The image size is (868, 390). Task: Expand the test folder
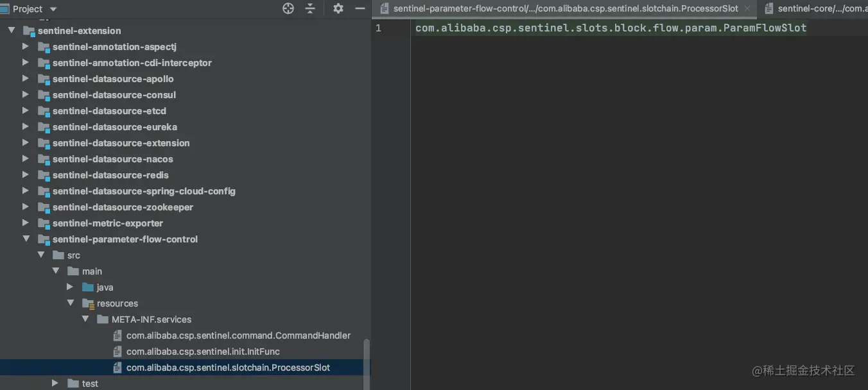tap(55, 383)
